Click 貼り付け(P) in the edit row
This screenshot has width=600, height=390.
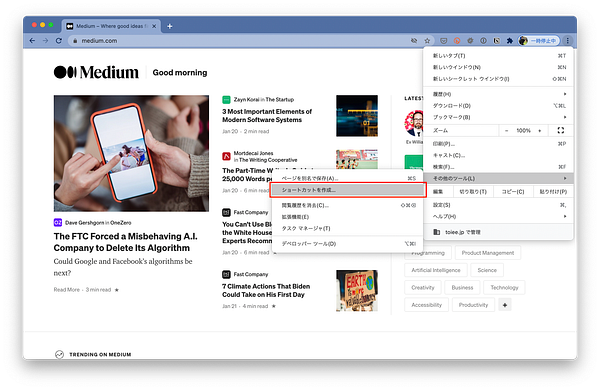pos(553,191)
